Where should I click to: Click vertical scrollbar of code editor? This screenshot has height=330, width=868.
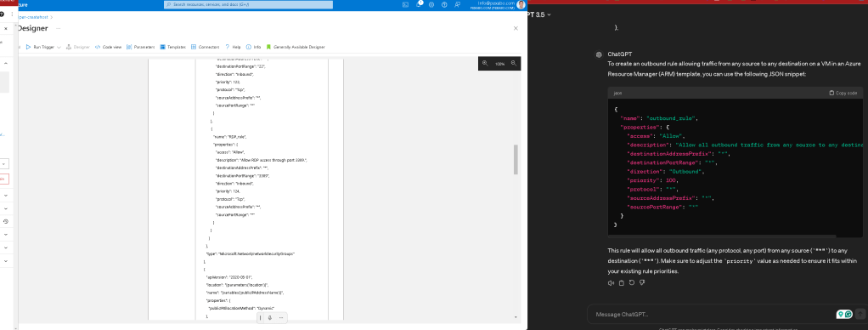coord(516,159)
